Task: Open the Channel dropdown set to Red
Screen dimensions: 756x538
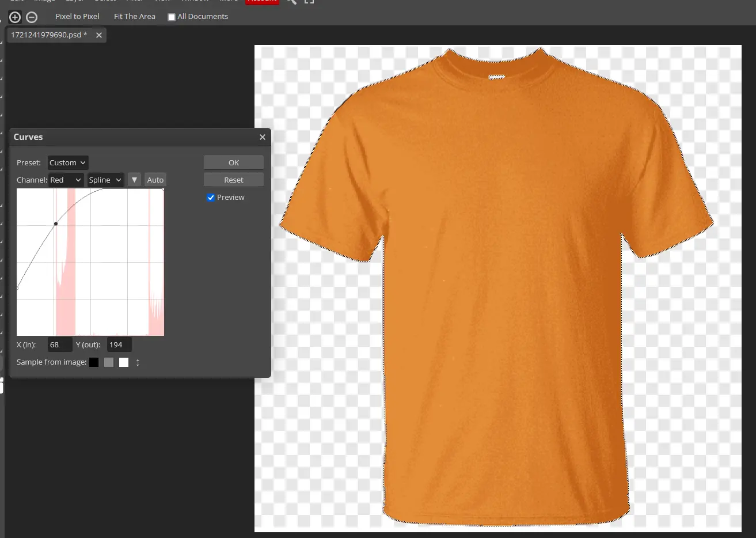Action: tap(66, 180)
